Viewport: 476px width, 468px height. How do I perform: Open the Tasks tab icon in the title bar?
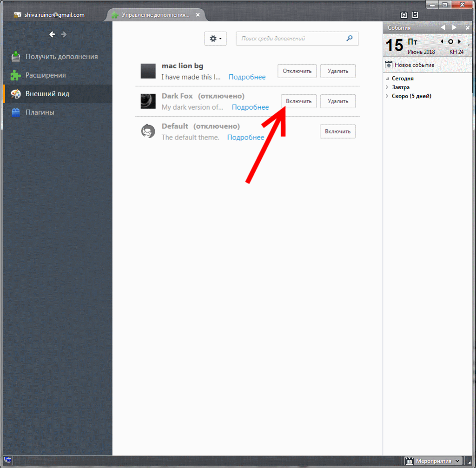click(415, 15)
